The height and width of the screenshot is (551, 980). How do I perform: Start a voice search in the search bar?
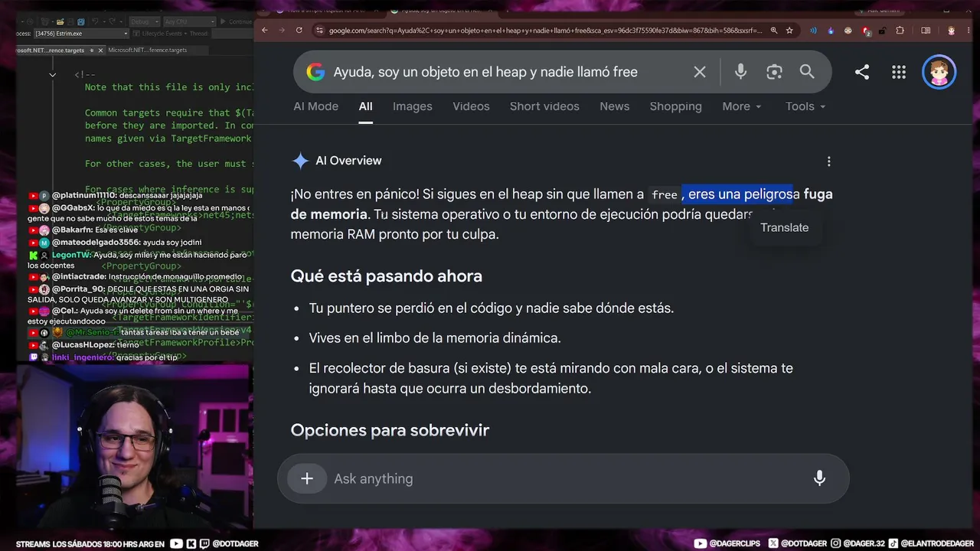[740, 72]
